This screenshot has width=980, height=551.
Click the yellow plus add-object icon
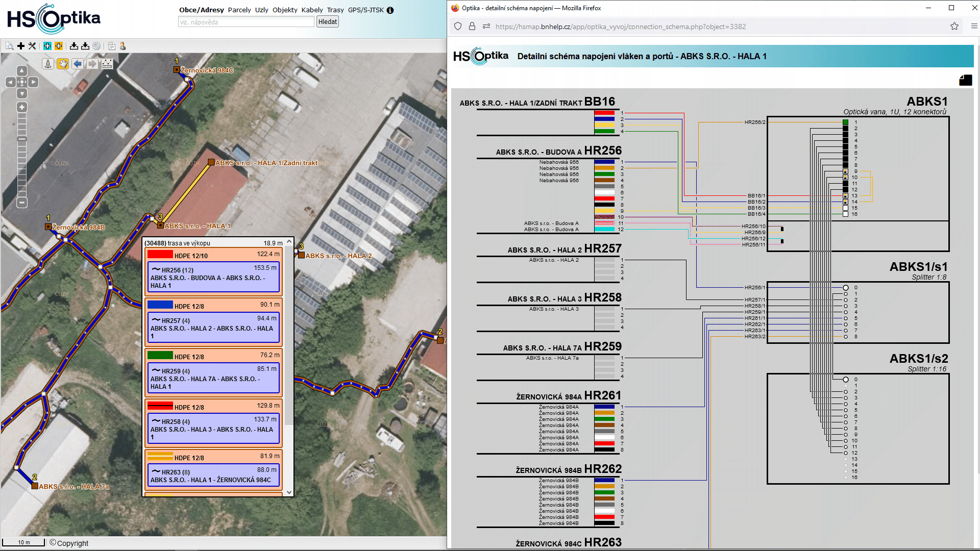tap(59, 46)
